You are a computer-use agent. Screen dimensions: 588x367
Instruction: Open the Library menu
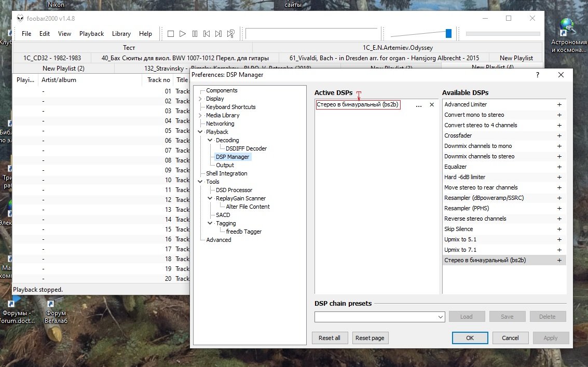(121, 34)
